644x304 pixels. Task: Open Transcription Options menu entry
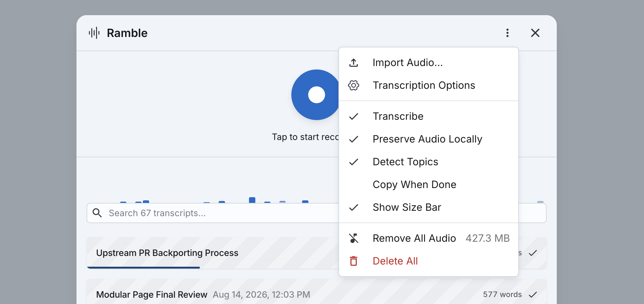(x=428, y=85)
